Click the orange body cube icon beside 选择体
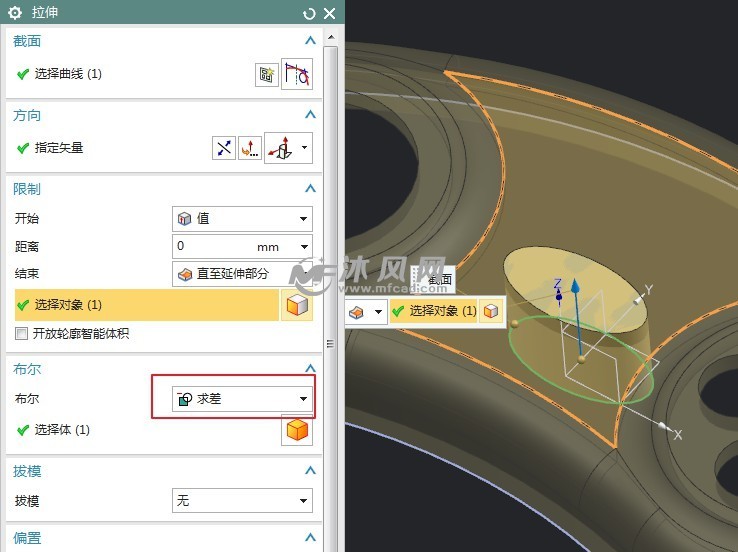Screen dimensions: 738x552 (x=297, y=430)
